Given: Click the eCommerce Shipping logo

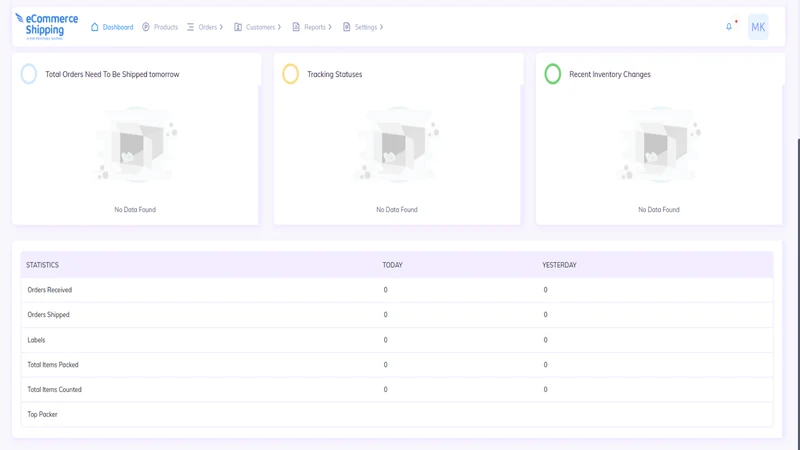Looking at the screenshot, I should [46, 27].
